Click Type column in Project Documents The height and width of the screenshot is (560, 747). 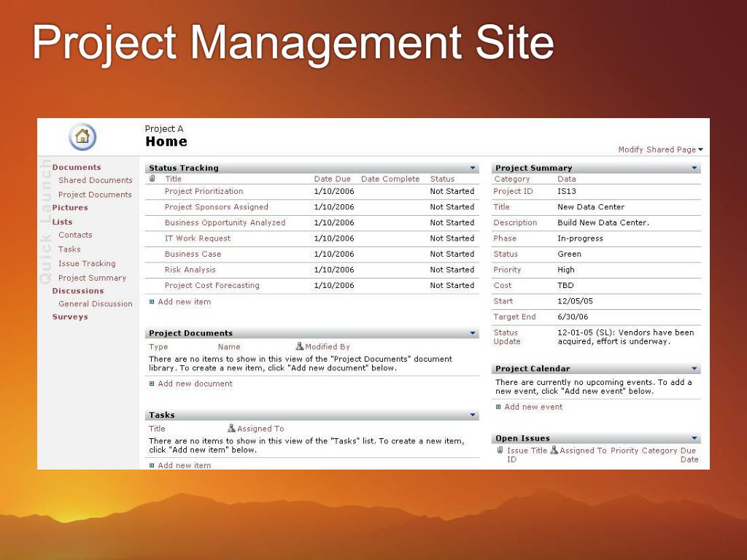pos(158,346)
